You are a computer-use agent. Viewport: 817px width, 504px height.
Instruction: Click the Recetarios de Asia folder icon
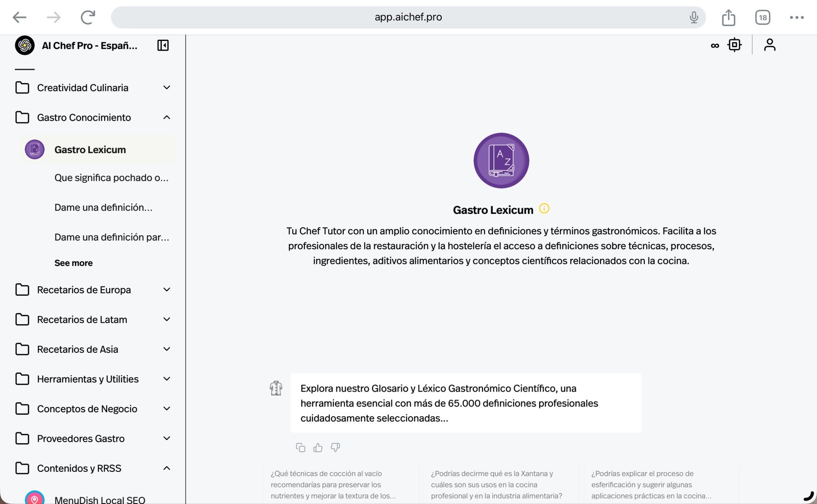22,349
